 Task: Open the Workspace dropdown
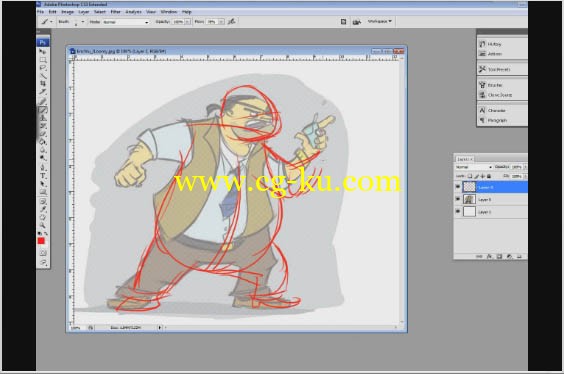pos(379,22)
